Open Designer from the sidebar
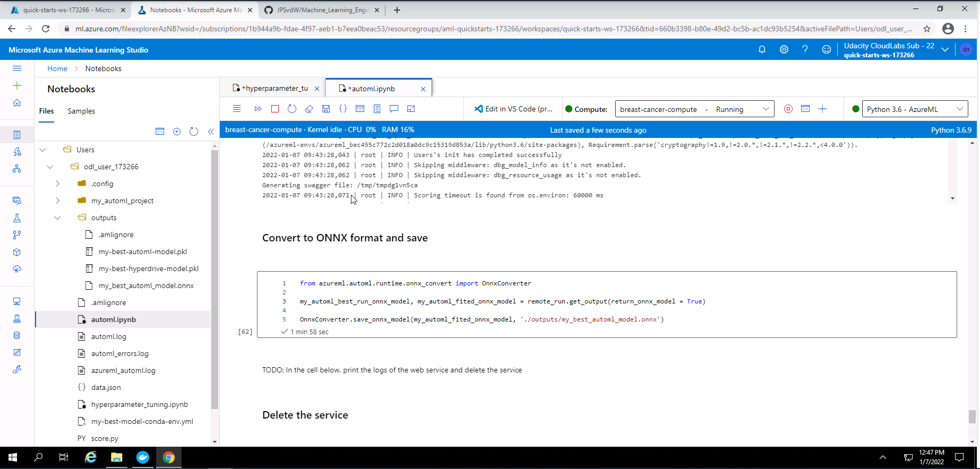The image size is (980, 469). pyautogui.click(x=17, y=169)
